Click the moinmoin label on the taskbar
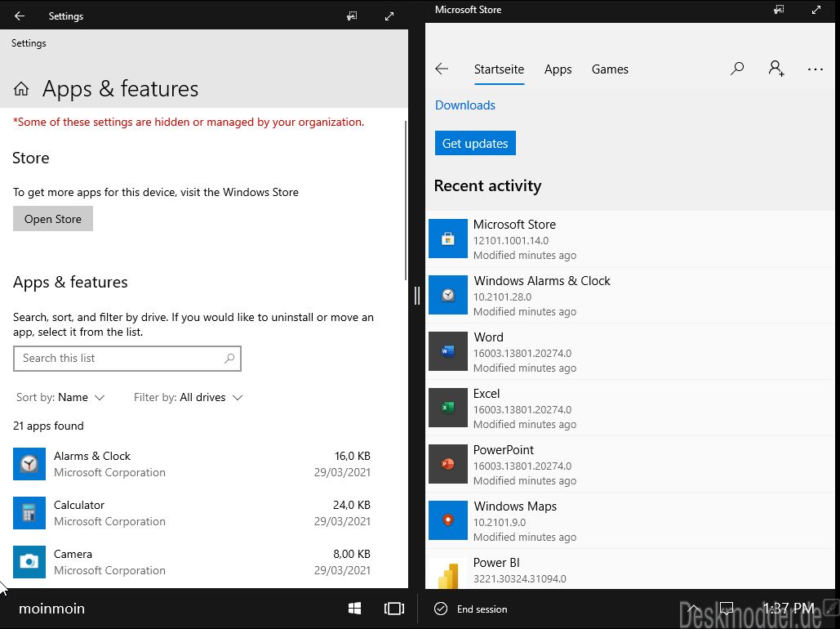 (x=52, y=609)
